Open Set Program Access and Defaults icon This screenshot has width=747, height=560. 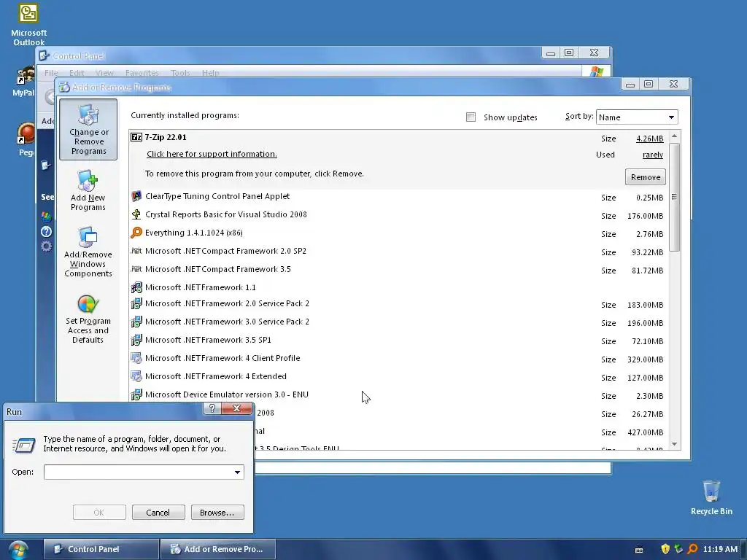88,319
